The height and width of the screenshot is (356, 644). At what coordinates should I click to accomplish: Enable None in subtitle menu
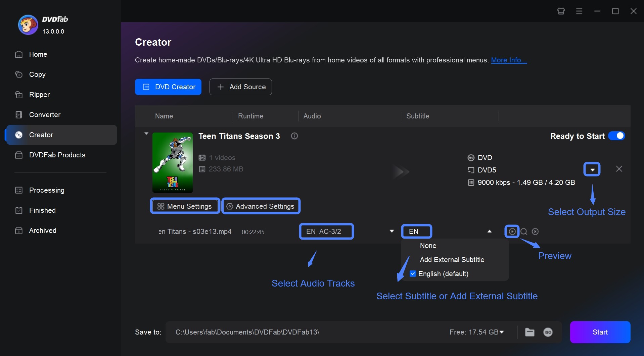(x=428, y=246)
